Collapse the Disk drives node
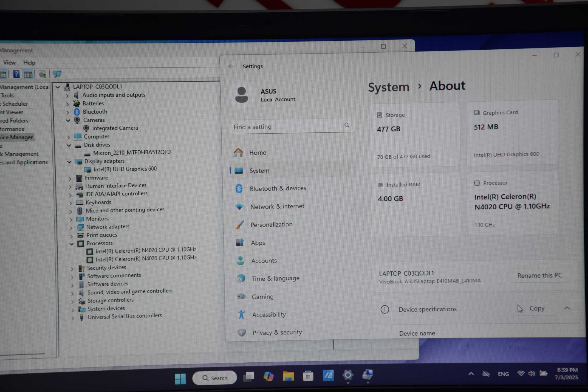The image size is (588, 392). (x=69, y=145)
